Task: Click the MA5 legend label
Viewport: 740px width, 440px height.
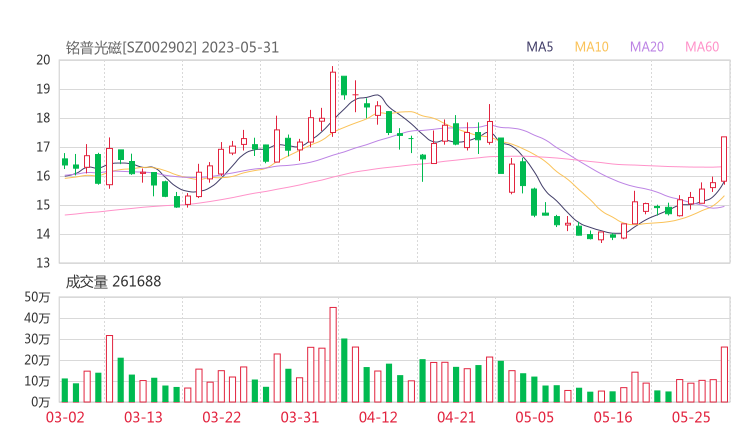Action: [539, 47]
